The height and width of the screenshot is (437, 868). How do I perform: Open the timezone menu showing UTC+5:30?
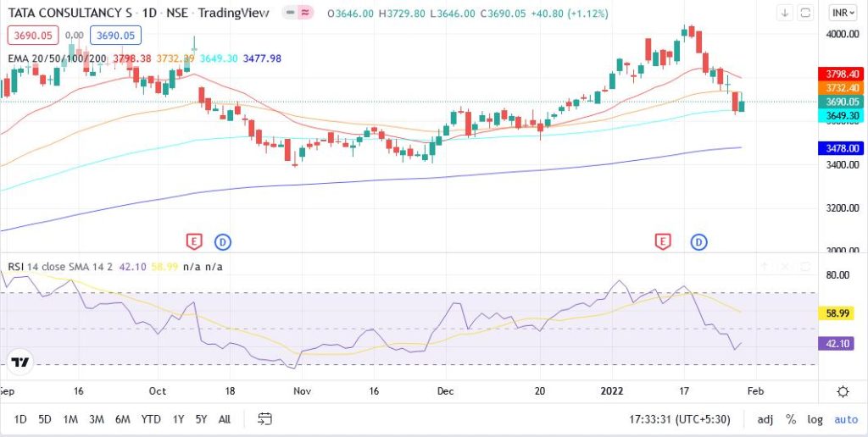click(684, 419)
